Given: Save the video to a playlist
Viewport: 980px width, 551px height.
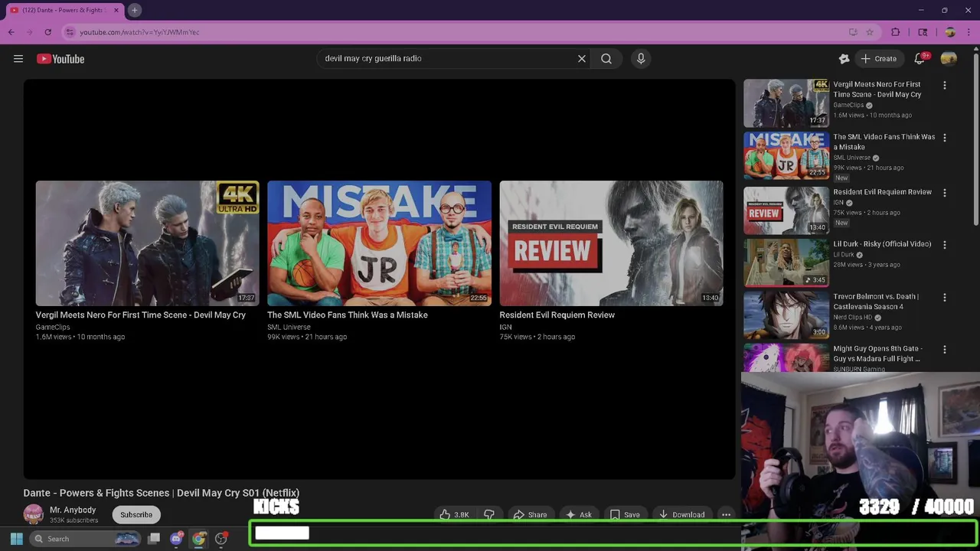Looking at the screenshot, I should click(x=625, y=514).
